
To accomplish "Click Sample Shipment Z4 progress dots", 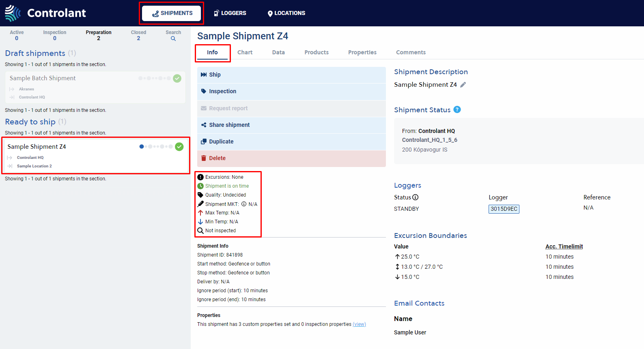I will (156, 147).
